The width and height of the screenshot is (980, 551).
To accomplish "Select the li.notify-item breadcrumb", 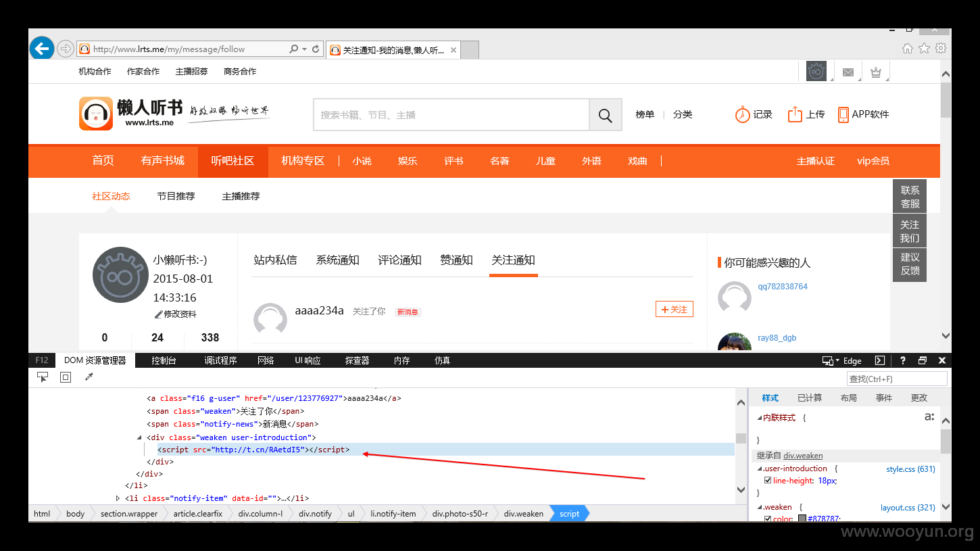I will point(393,514).
